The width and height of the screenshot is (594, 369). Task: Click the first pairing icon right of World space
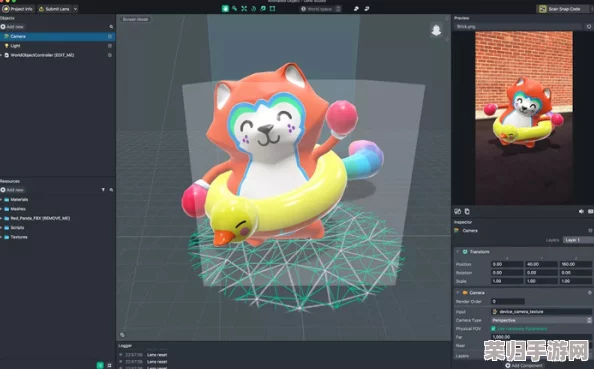[356, 9]
